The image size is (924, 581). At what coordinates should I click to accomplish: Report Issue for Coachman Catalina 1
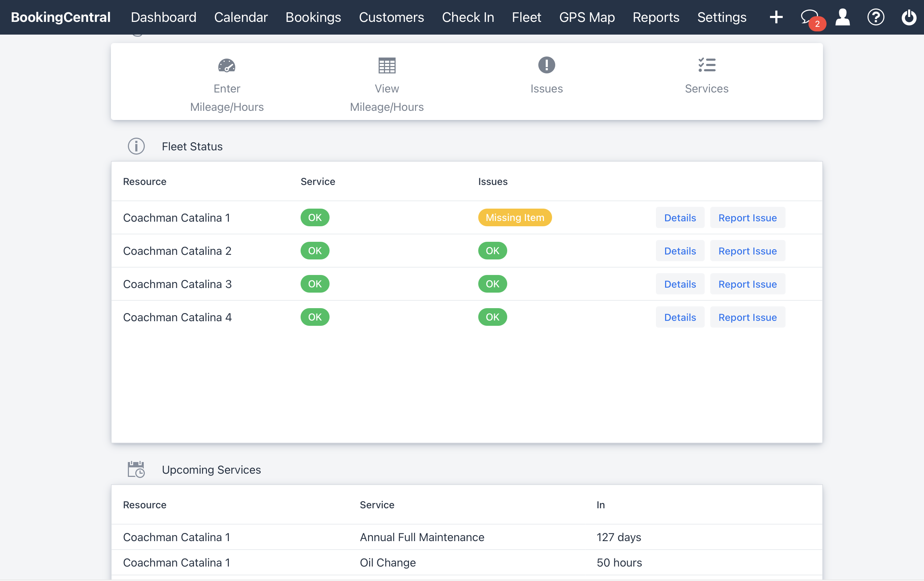coord(747,218)
